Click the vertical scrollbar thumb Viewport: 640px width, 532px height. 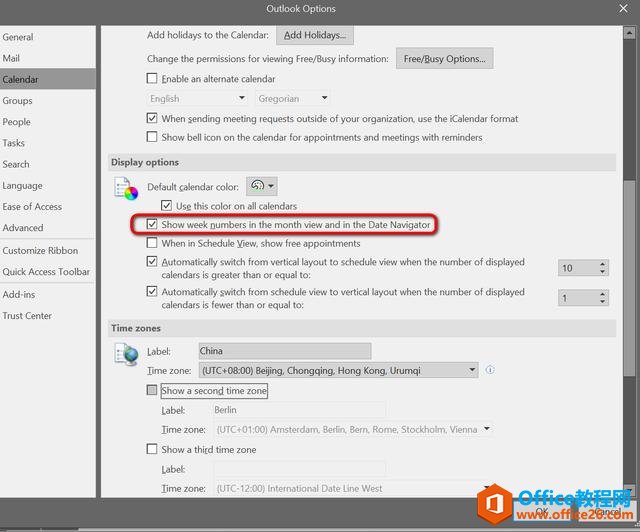tap(629, 278)
